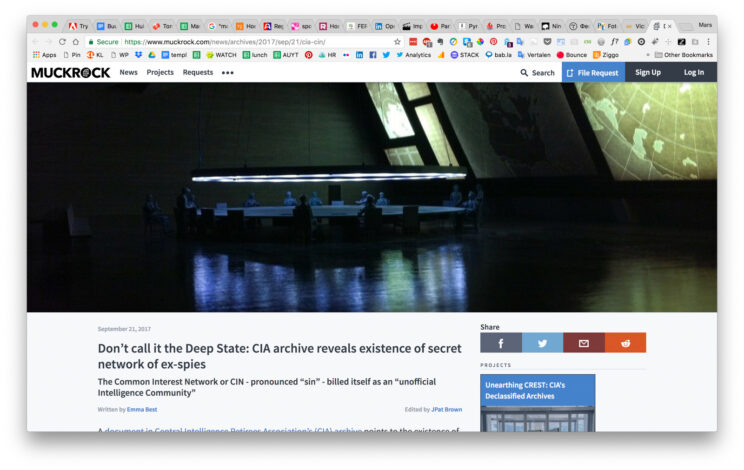Click the File Request button
This screenshot has height=470, width=744.
coord(593,73)
